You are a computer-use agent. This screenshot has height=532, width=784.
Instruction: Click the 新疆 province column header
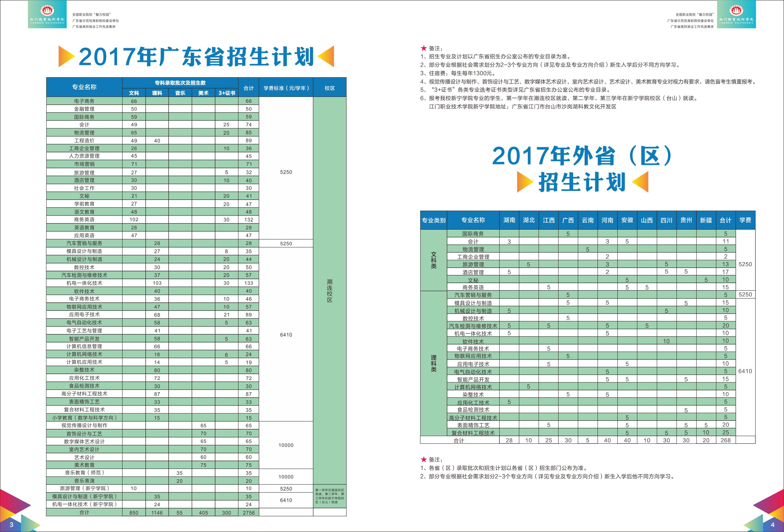[x=706, y=220]
